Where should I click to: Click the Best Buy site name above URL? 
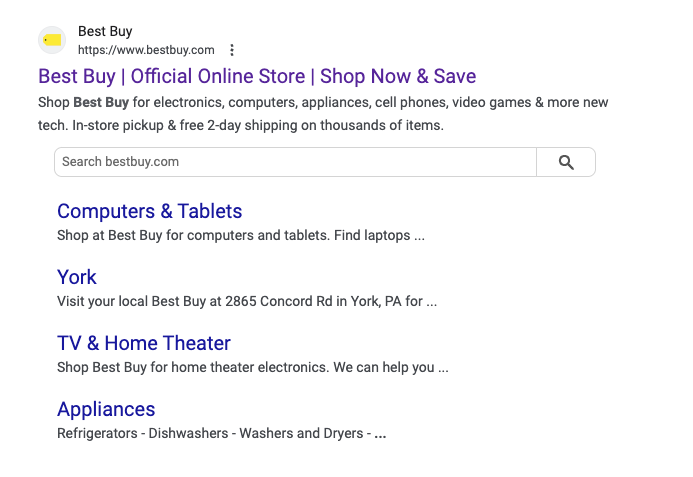[x=105, y=31]
